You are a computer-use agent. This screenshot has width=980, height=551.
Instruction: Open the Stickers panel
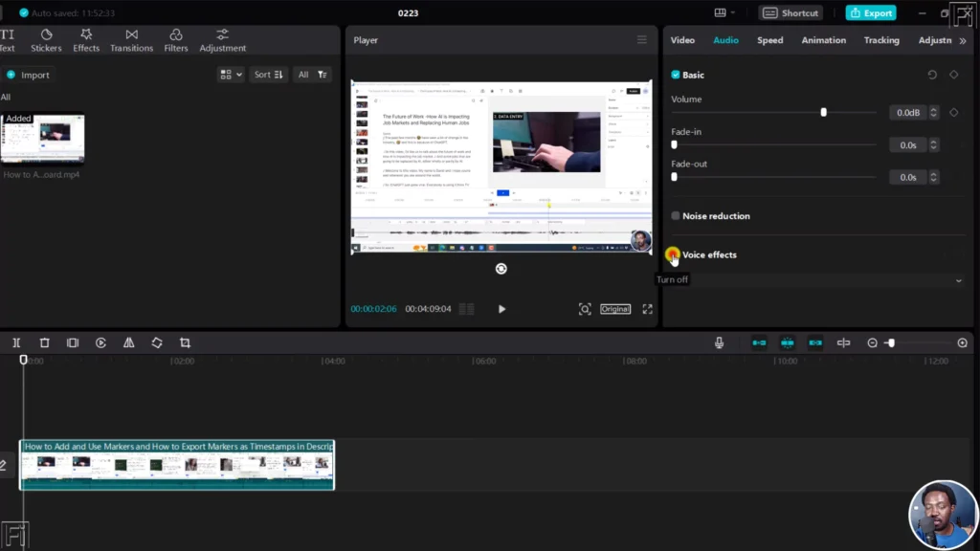pos(46,40)
